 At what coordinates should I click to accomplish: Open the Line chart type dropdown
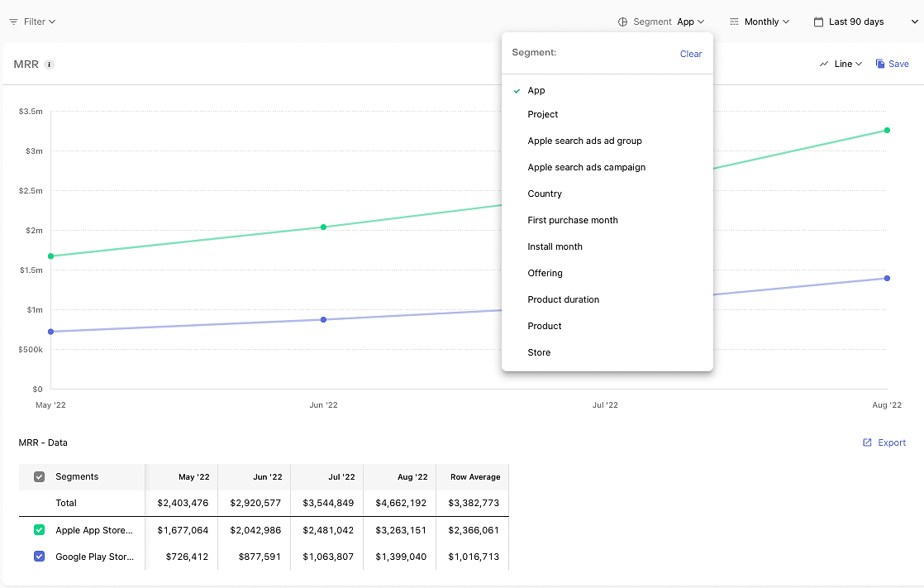click(841, 64)
